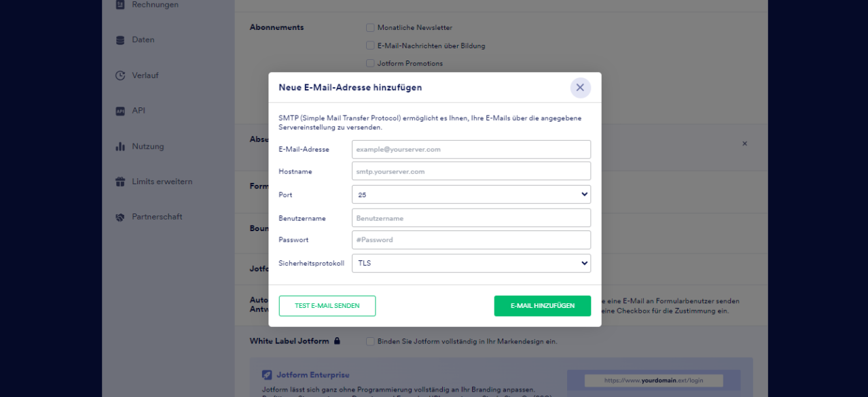Click the Rechnungen sidebar icon
868x397 pixels.
pyautogui.click(x=120, y=5)
